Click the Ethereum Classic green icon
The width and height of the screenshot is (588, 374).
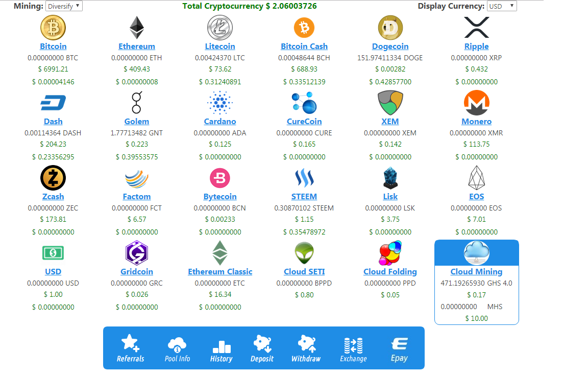click(x=220, y=253)
